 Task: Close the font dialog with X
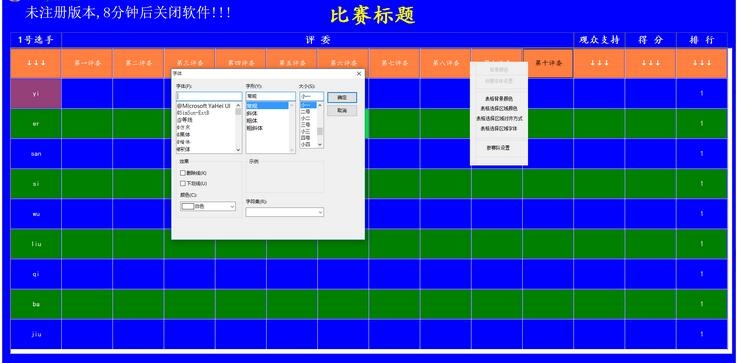pyautogui.click(x=359, y=74)
